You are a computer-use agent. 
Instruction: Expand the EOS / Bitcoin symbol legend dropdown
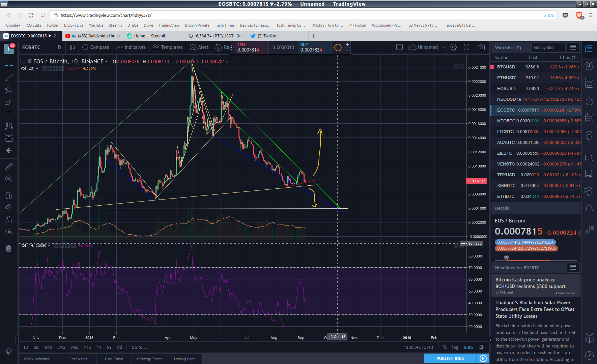click(x=106, y=61)
